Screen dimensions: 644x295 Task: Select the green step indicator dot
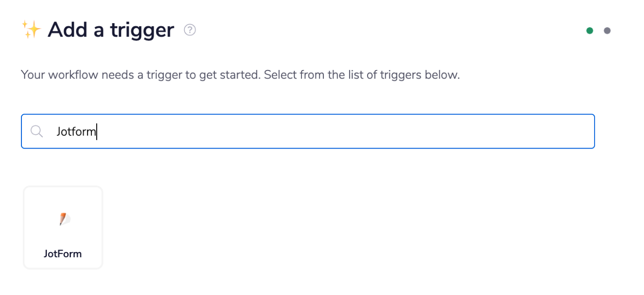(x=590, y=30)
